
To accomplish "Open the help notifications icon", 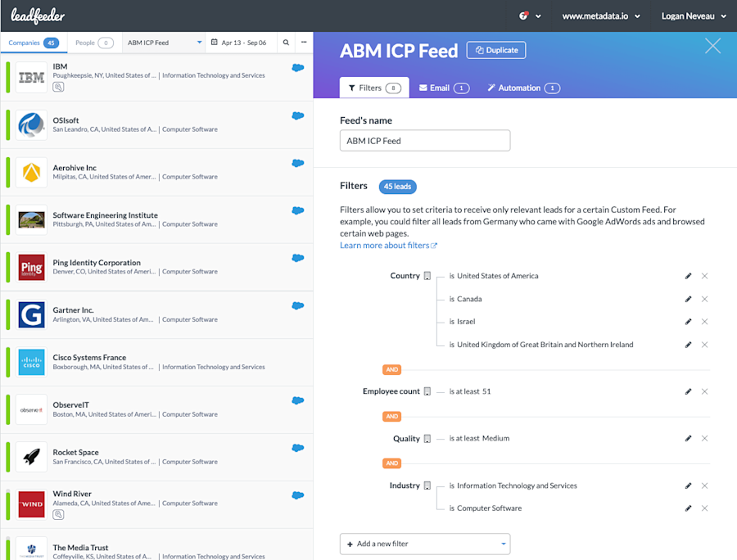I will click(523, 16).
